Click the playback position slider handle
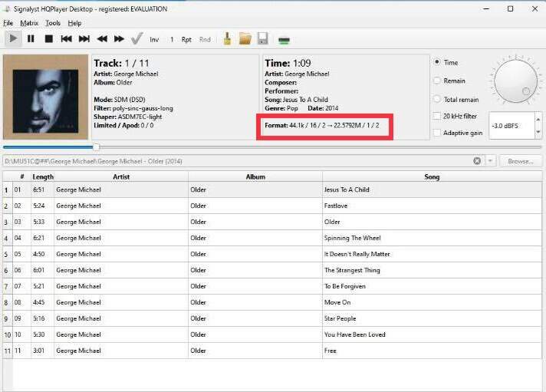Screen dimensions: 546x392 click(x=96, y=147)
